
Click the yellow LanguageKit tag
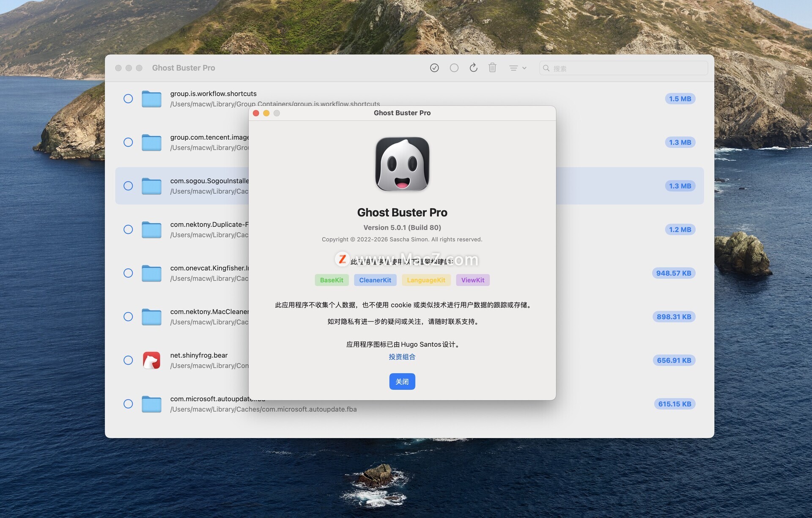click(426, 280)
